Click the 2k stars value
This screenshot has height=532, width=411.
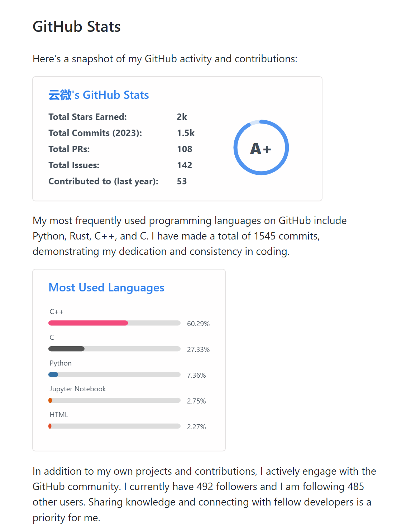tap(182, 117)
